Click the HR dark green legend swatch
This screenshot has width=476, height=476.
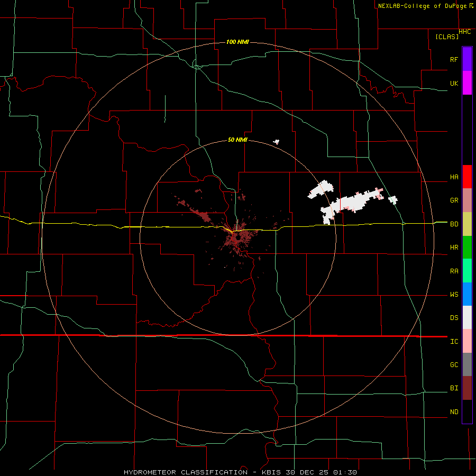(x=467, y=248)
